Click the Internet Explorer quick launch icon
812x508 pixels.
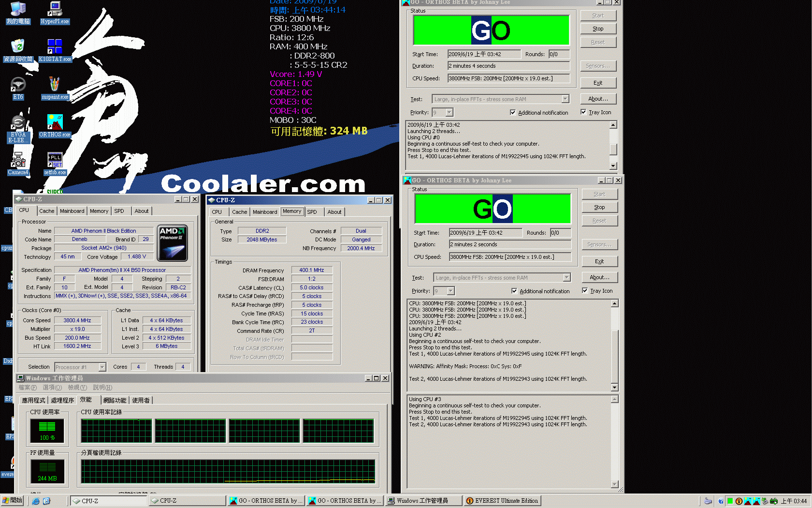(36, 501)
